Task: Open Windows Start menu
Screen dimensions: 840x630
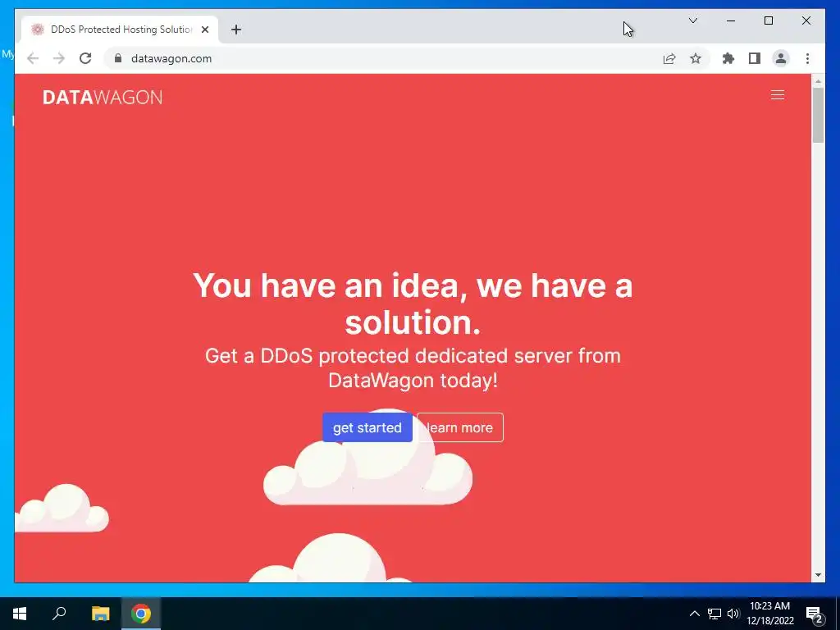Action: pos(20,614)
